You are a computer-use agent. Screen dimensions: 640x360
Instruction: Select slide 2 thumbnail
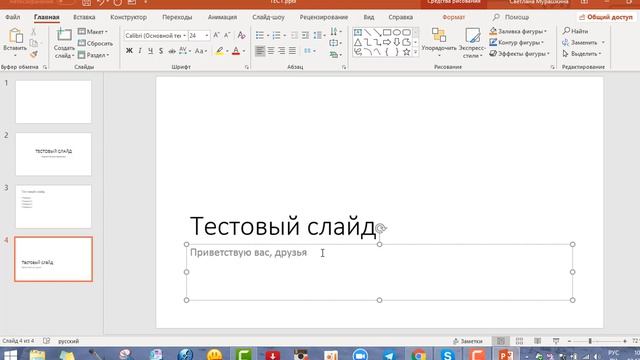(x=53, y=154)
